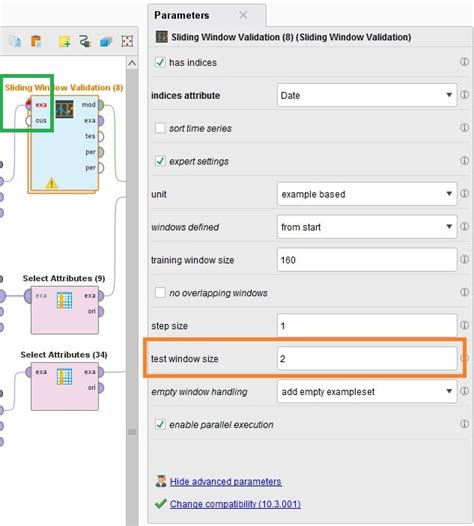Enable the sort time series checkbox
474x526 pixels.
tap(160, 128)
